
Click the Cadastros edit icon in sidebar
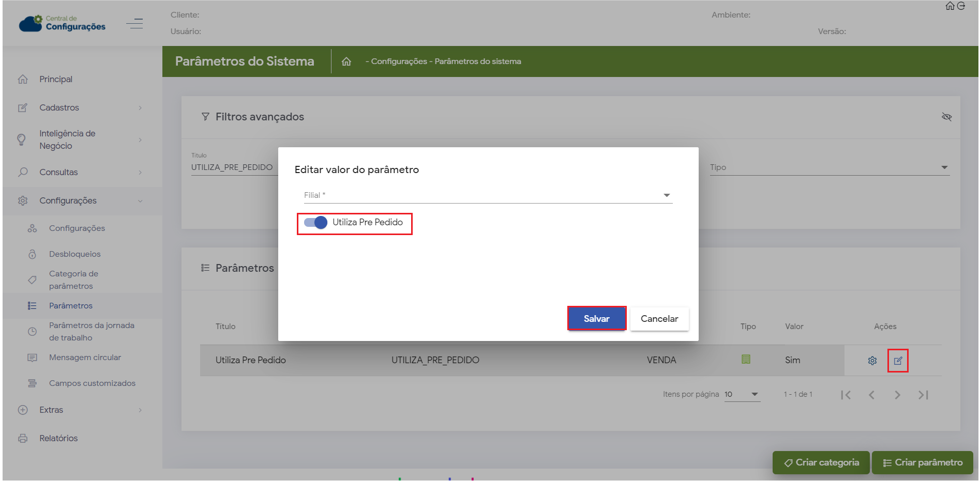pyautogui.click(x=23, y=107)
